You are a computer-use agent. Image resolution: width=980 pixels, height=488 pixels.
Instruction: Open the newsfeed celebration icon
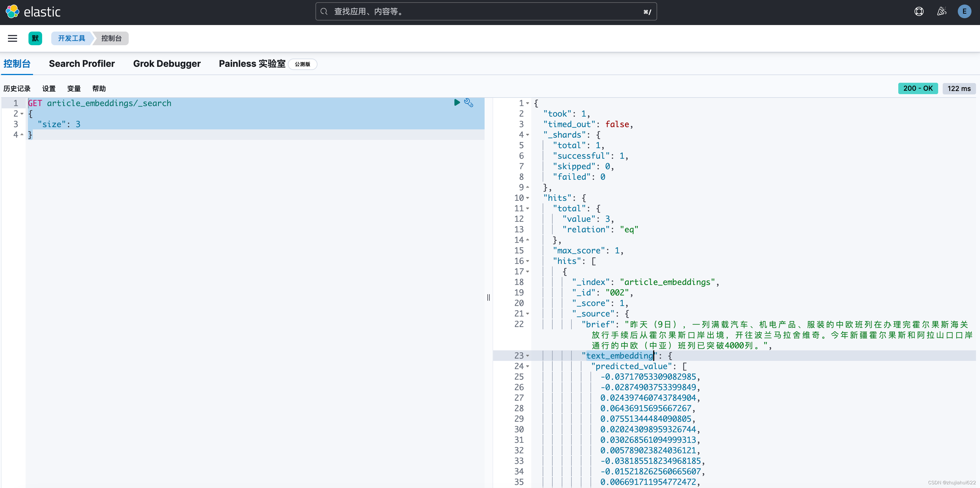[942, 12]
